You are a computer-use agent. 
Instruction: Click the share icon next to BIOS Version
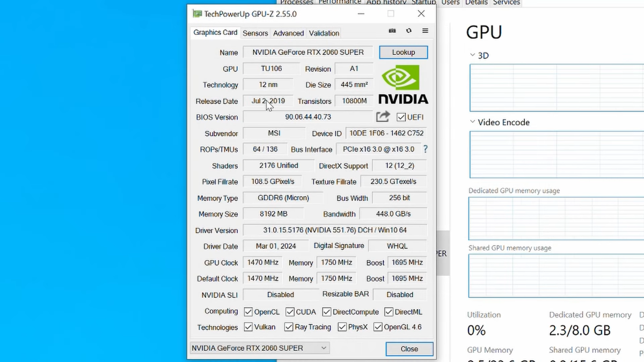pyautogui.click(x=383, y=116)
